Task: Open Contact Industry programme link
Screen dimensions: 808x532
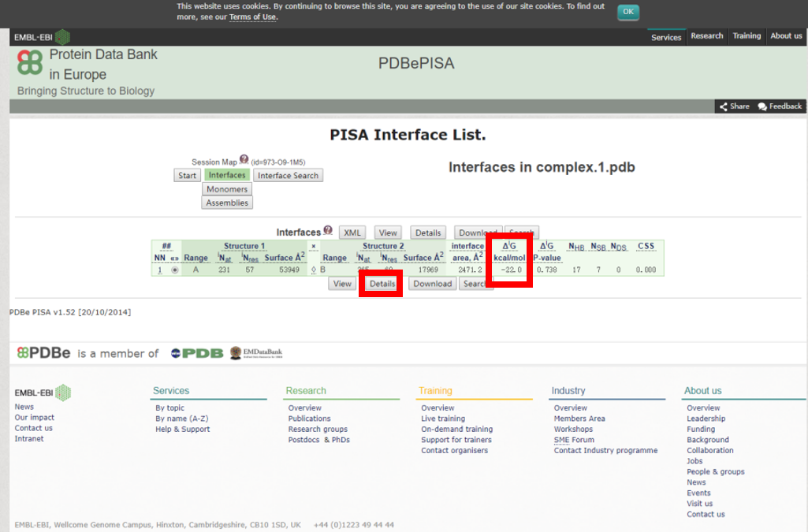Action: tap(605, 451)
